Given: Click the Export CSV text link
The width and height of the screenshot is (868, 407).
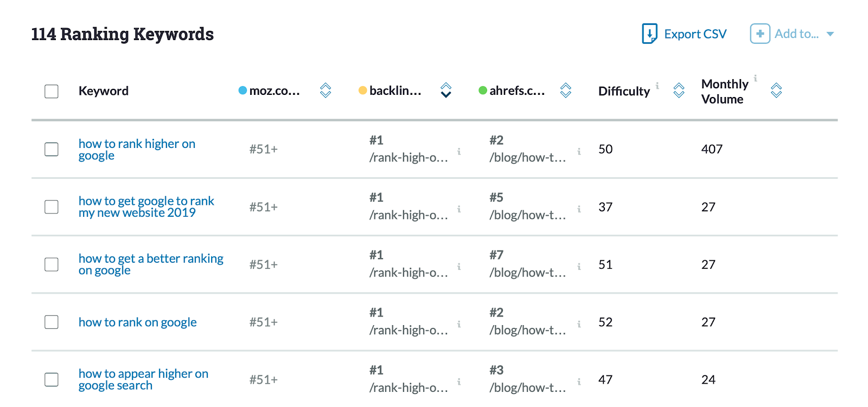Looking at the screenshot, I should pos(695,34).
